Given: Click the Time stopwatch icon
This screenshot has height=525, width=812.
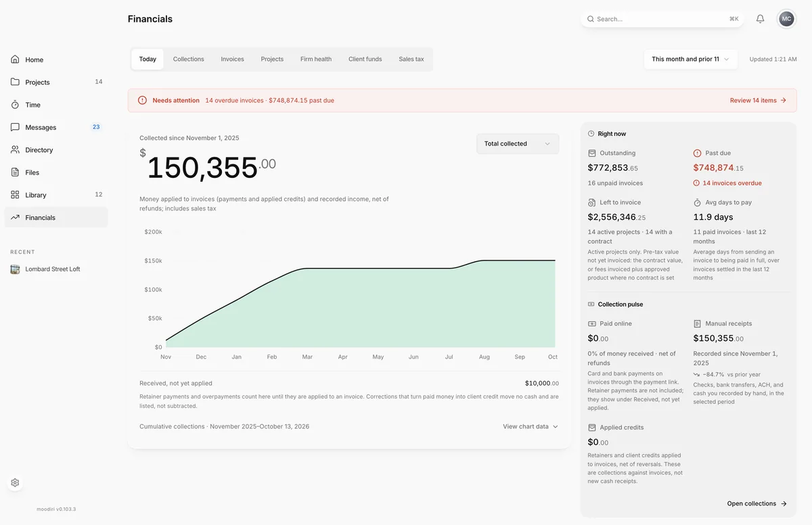Looking at the screenshot, I should (x=15, y=105).
